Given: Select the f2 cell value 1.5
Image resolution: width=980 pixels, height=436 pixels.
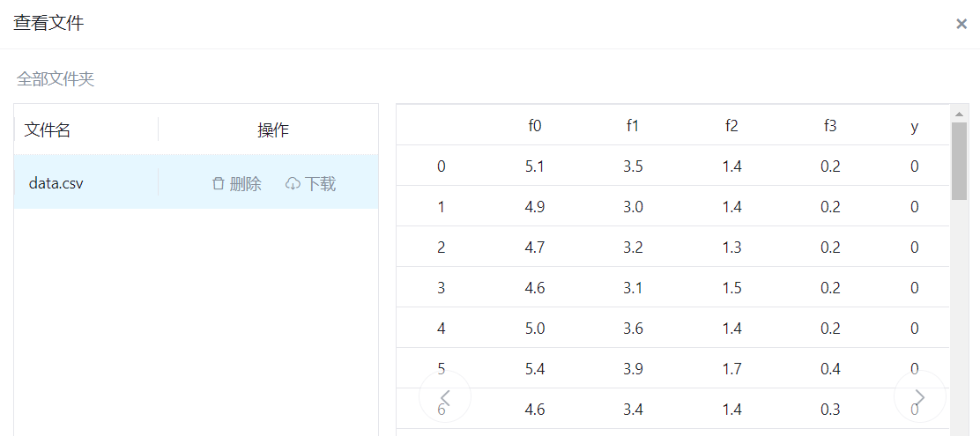Looking at the screenshot, I should (731, 288).
